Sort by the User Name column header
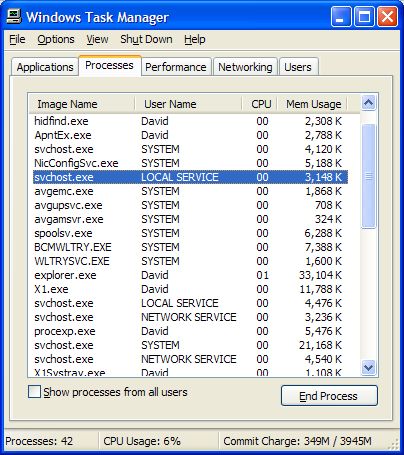The image size is (404, 455). click(188, 104)
